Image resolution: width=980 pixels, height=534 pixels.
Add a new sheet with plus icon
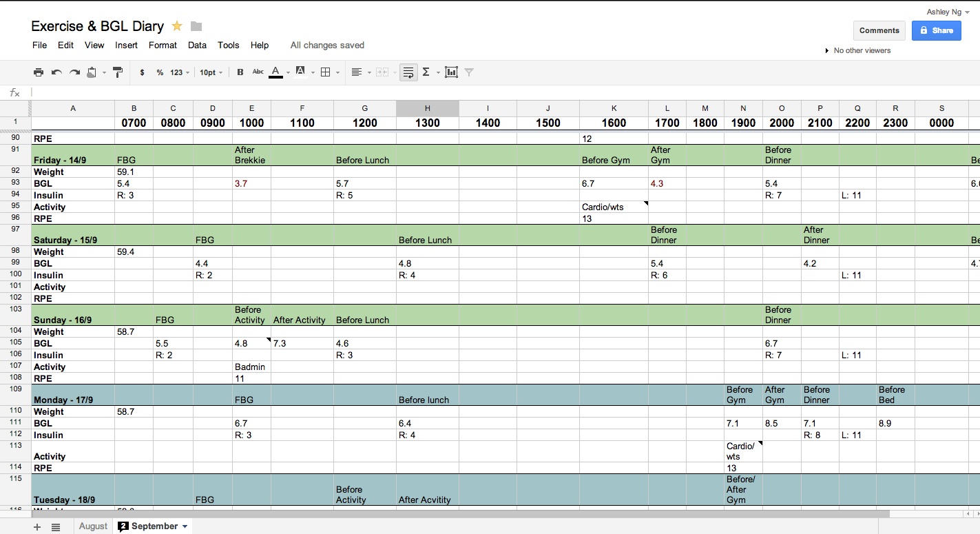point(37,526)
